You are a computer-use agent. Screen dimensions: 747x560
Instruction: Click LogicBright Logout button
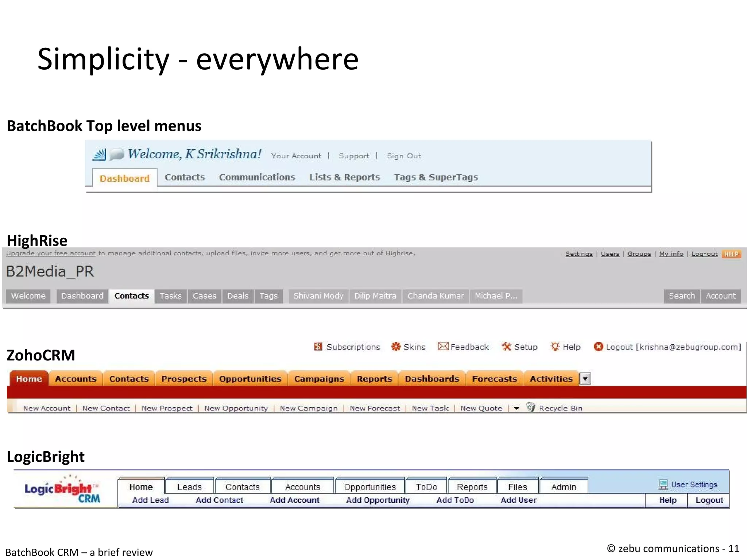[709, 500]
